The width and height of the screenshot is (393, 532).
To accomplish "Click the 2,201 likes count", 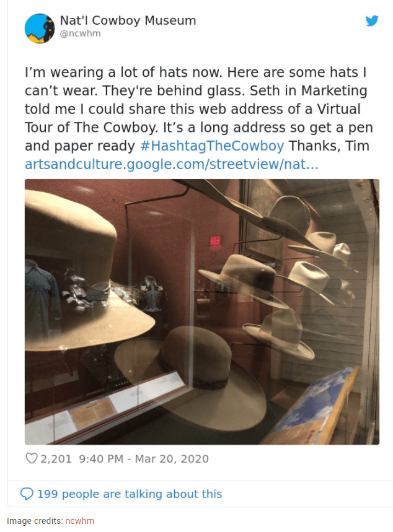I will [x=56, y=459].
